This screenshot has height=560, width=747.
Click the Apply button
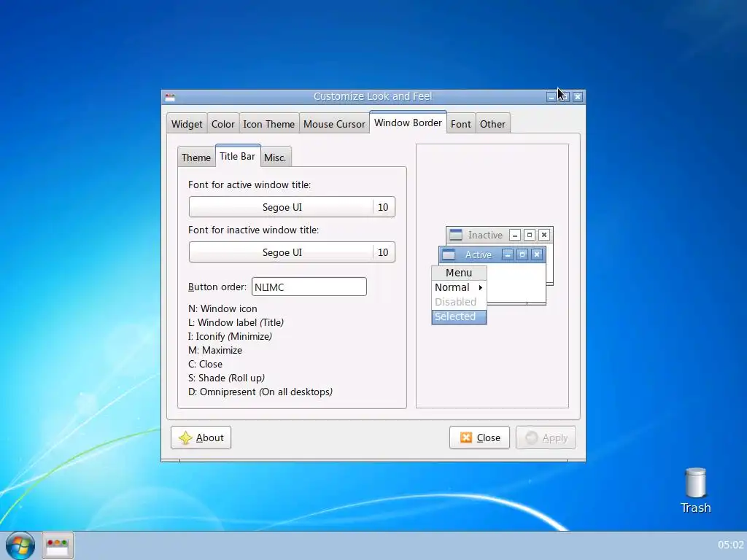[x=546, y=437]
